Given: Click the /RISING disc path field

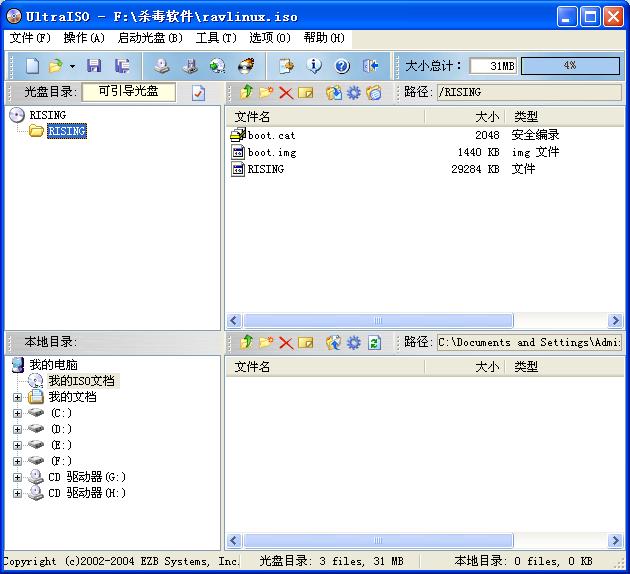Looking at the screenshot, I should pyautogui.click(x=529, y=92).
